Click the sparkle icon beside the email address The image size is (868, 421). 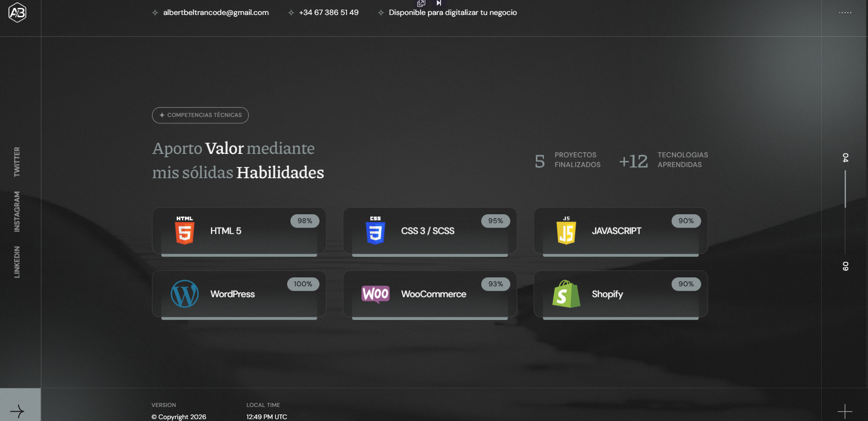pos(155,13)
